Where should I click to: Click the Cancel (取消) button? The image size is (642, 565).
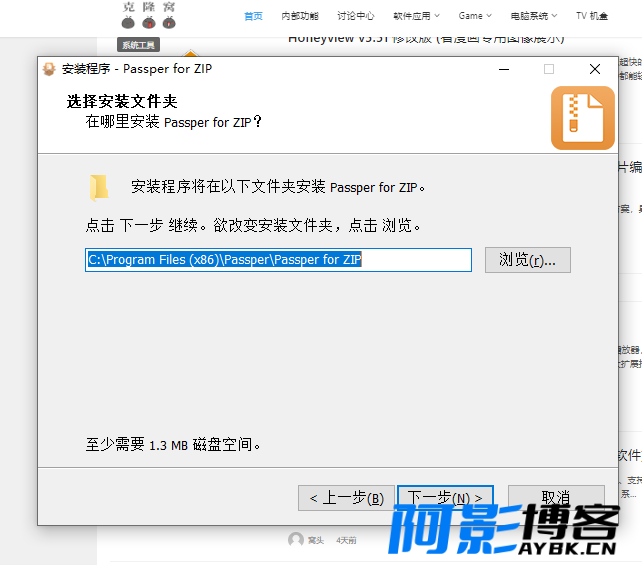[x=556, y=498]
